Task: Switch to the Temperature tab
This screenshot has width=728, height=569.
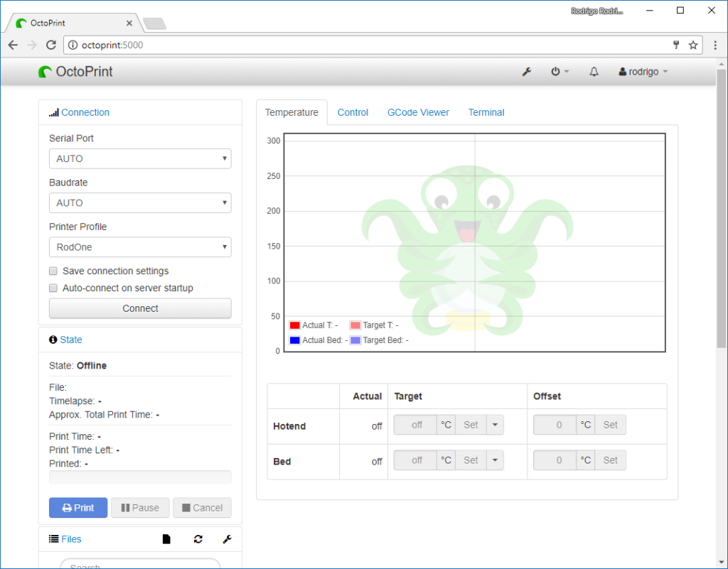Action: point(291,112)
